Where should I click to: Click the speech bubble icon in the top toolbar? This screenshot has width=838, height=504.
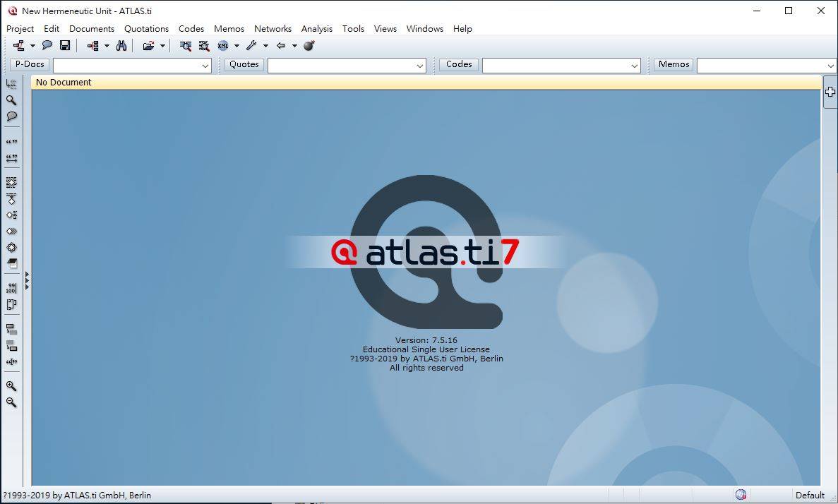tap(47, 45)
